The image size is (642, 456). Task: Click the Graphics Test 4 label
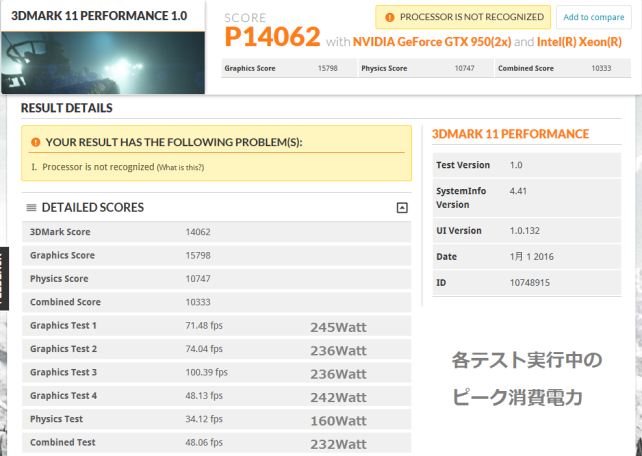click(63, 395)
